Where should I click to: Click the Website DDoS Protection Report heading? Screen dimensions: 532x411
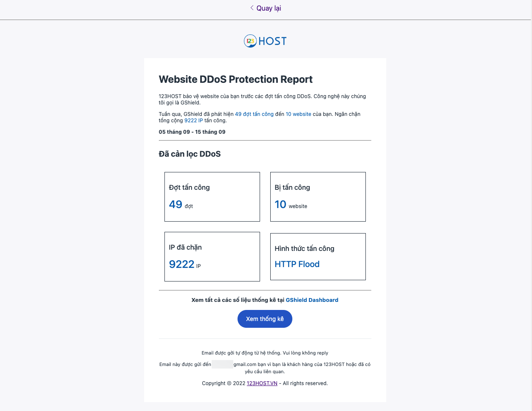235,79
